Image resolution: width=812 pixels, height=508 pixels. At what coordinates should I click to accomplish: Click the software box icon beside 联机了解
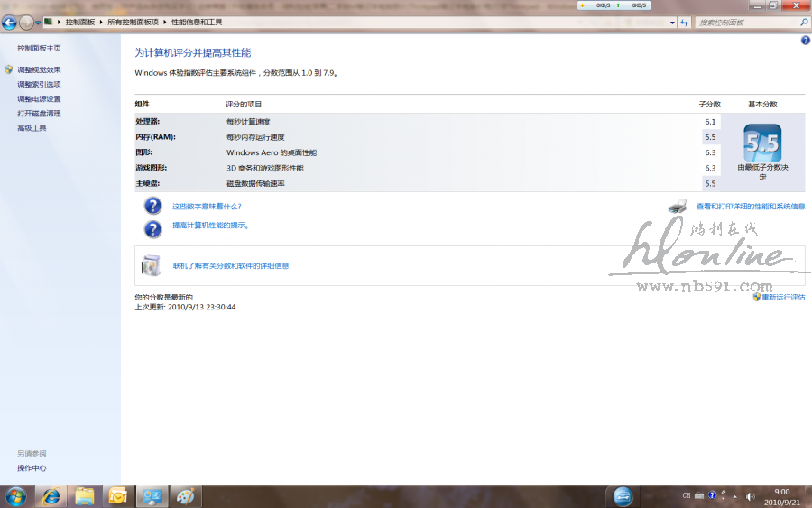pyautogui.click(x=152, y=265)
